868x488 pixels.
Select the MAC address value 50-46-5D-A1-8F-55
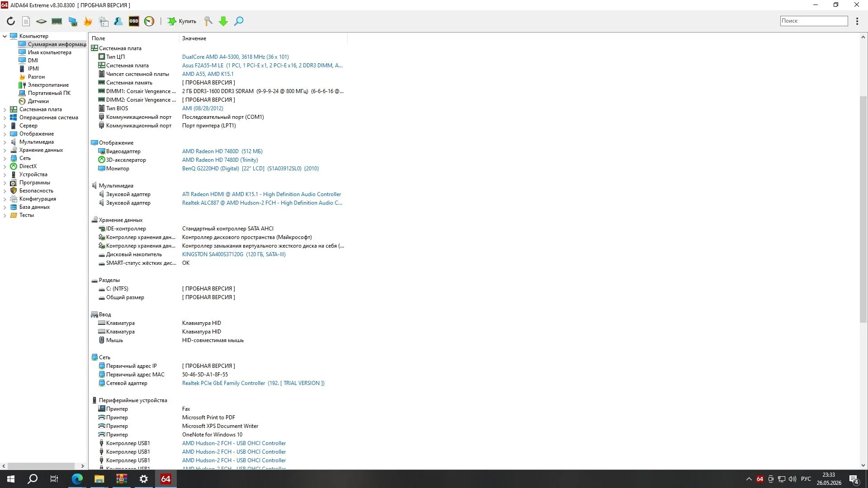[x=205, y=375]
